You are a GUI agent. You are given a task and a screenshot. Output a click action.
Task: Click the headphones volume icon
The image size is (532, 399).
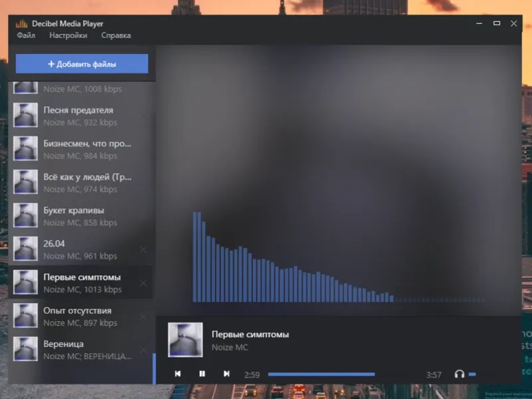[460, 374]
